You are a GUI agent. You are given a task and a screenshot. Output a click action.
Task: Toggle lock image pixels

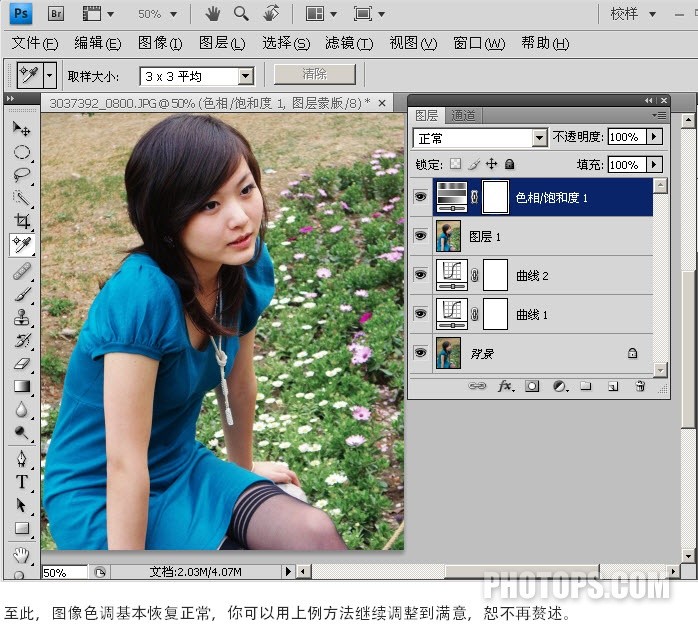coord(474,164)
